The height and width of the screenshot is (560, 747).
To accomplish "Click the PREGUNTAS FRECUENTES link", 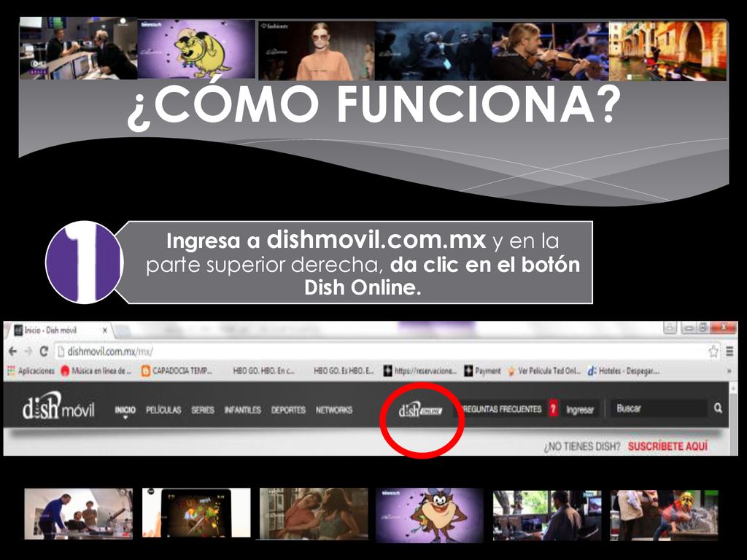I will click(502, 409).
